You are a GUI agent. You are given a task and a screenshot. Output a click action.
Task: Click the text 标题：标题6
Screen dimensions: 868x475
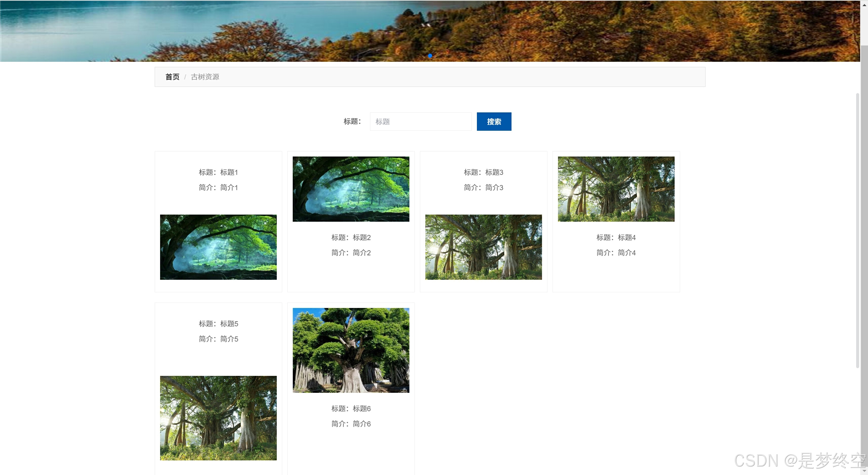pos(351,409)
